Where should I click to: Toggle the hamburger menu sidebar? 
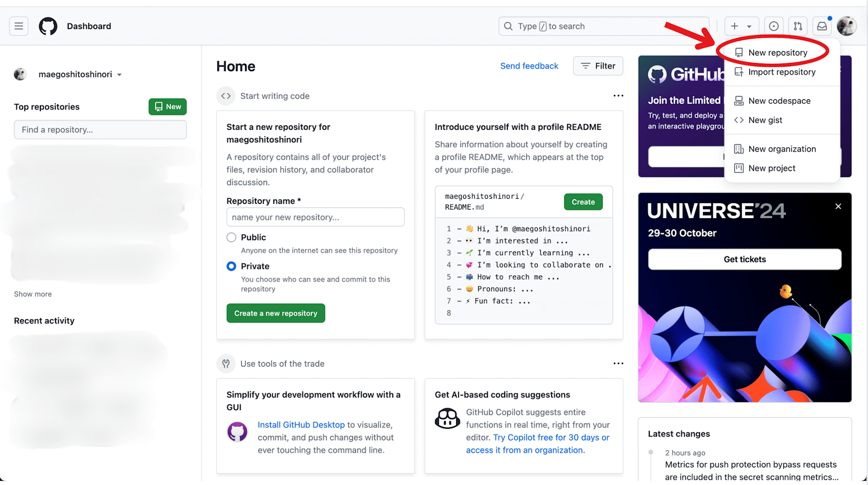point(19,26)
